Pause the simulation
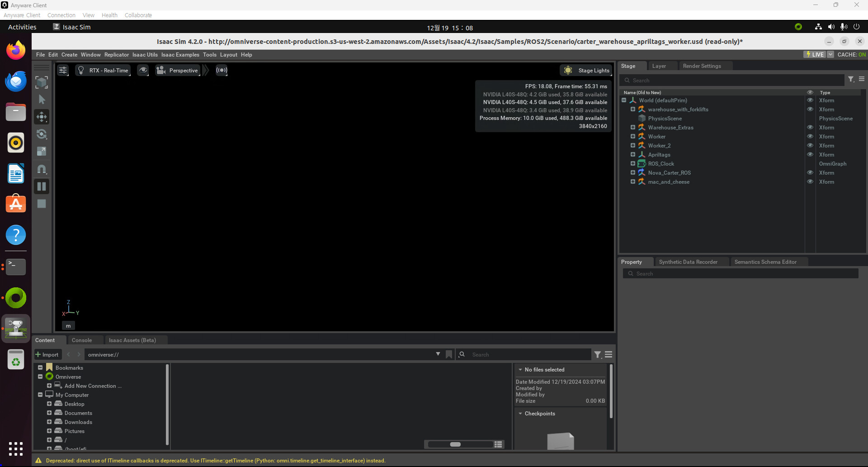 [x=42, y=186]
